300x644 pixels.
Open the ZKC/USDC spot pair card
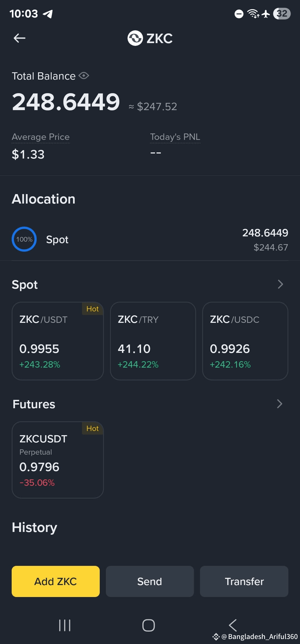(x=245, y=341)
